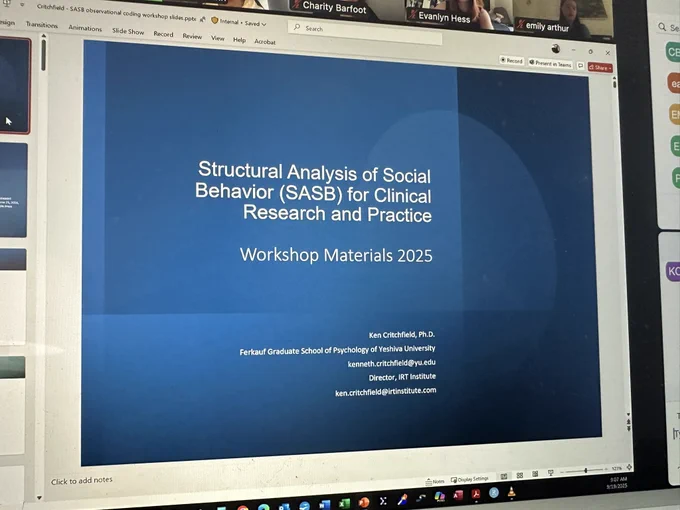This screenshot has width=680, height=510.
Task: Switch to Normal view in status bar
Action: coord(504,477)
